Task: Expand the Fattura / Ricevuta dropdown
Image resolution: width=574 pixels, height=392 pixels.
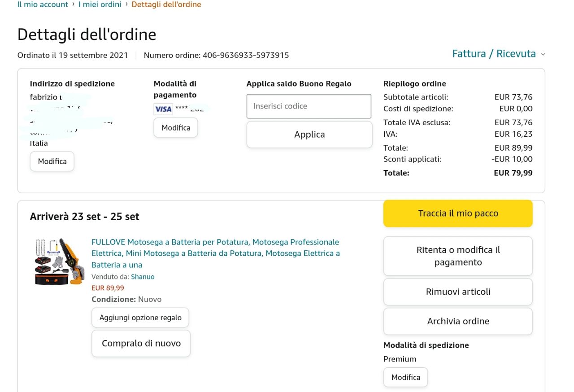Action: 494,54
